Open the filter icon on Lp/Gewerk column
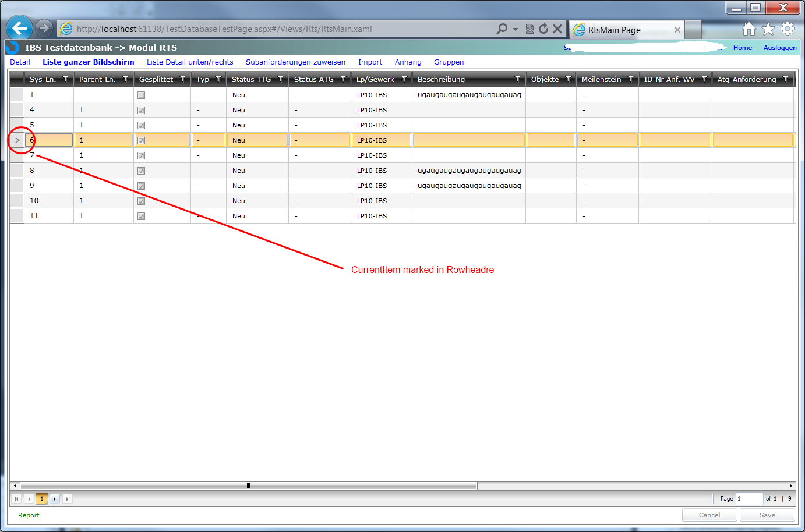805x532 pixels. coord(404,79)
